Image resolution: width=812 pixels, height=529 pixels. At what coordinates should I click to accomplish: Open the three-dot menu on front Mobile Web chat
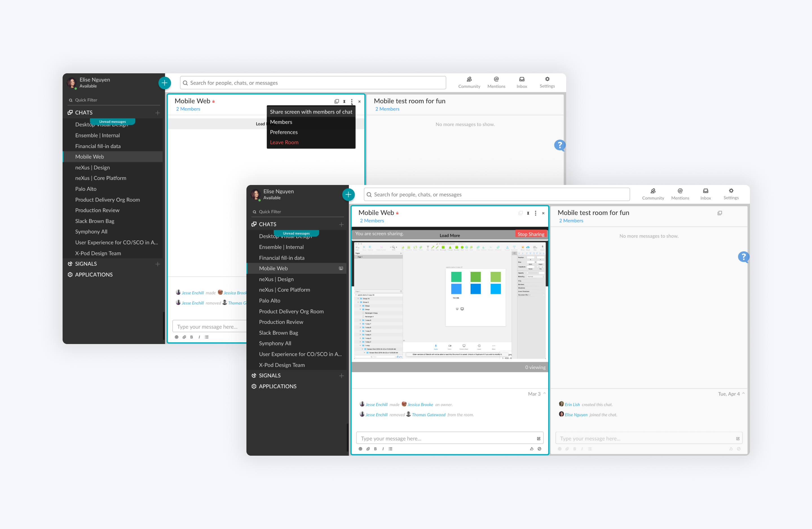(x=535, y=213)
